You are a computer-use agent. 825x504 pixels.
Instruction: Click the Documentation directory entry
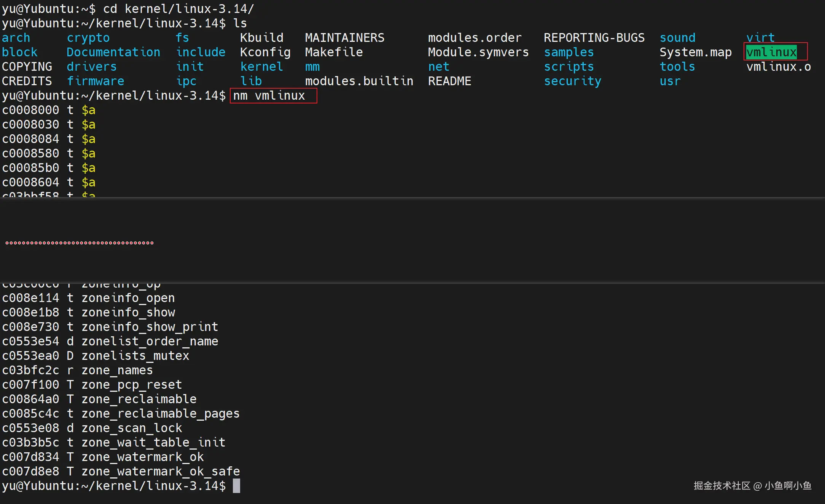pyautogui.click(x=113, y=52)
